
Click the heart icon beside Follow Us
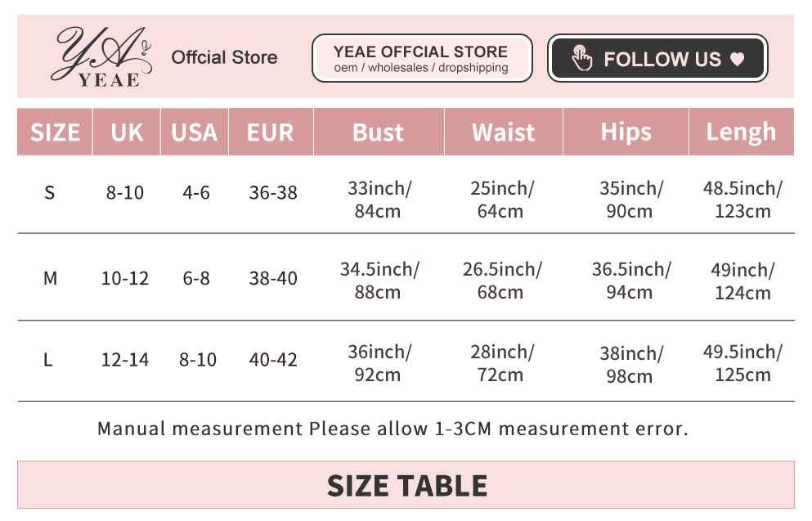pos(737,60)
